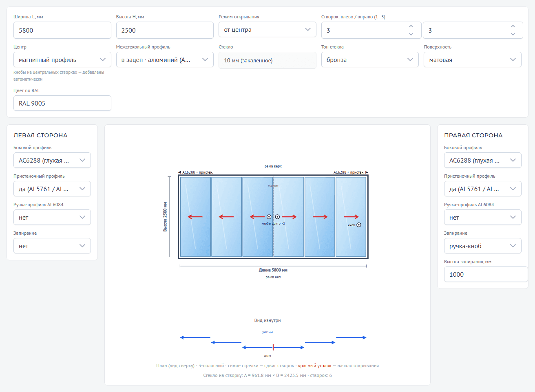
Task: Open right side Ручка-профиль AL6084 dropdown
Action: pos(482,217)
